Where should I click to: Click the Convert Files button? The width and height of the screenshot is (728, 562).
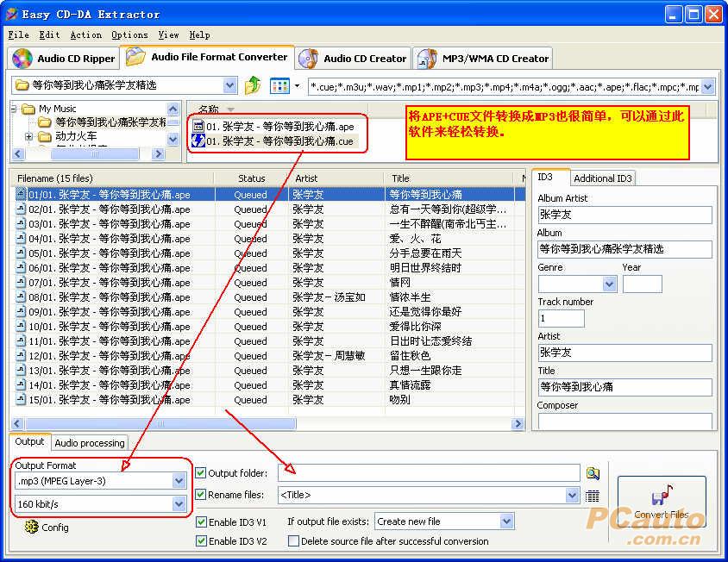[x=662, y=502]
